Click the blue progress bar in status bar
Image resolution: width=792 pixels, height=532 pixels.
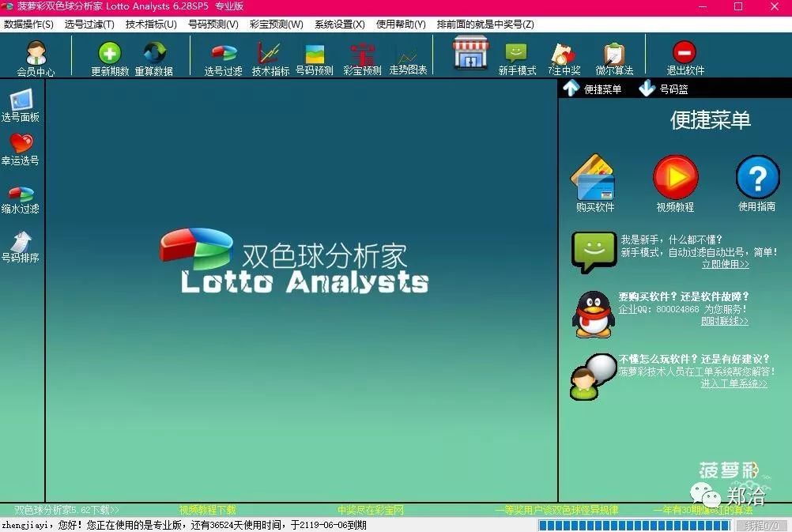click(635, 526)
